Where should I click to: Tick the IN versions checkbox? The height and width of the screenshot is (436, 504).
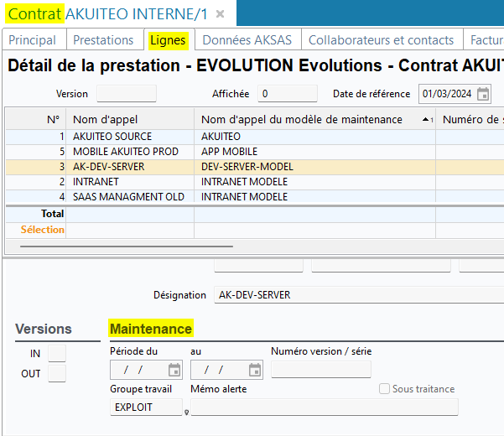click(x=56, y=354)
